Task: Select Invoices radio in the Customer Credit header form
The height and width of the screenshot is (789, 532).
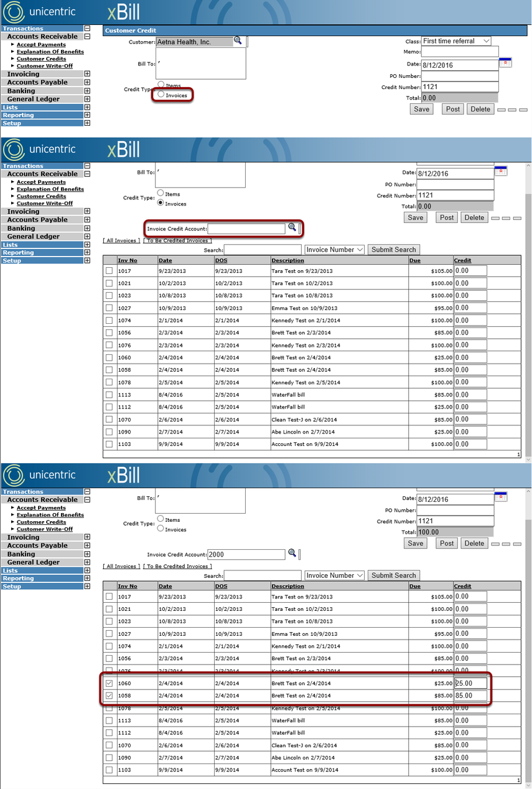Action: 161,95
